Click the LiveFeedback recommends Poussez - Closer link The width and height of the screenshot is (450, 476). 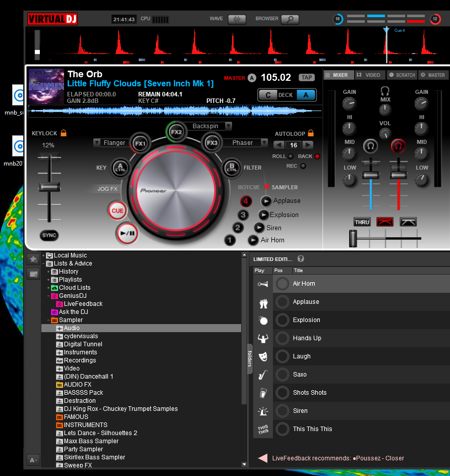point(338,458)
